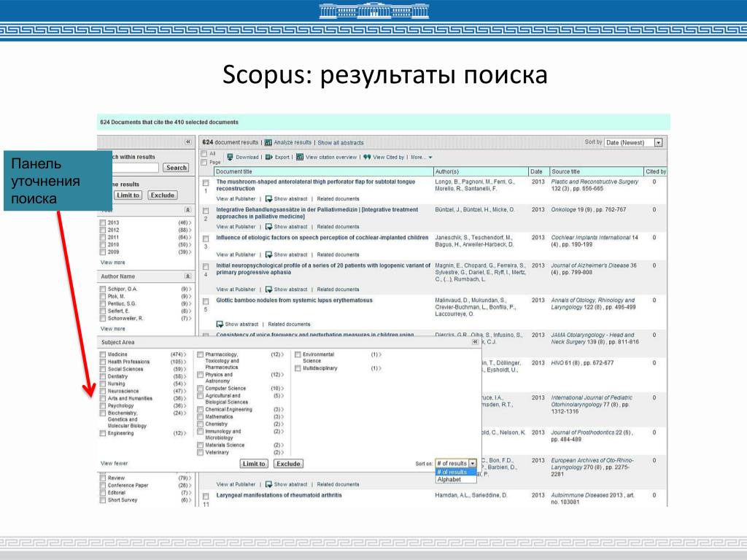Click Analyze results chart icon
The image size is (747, 560).
(x=268, y=142)
